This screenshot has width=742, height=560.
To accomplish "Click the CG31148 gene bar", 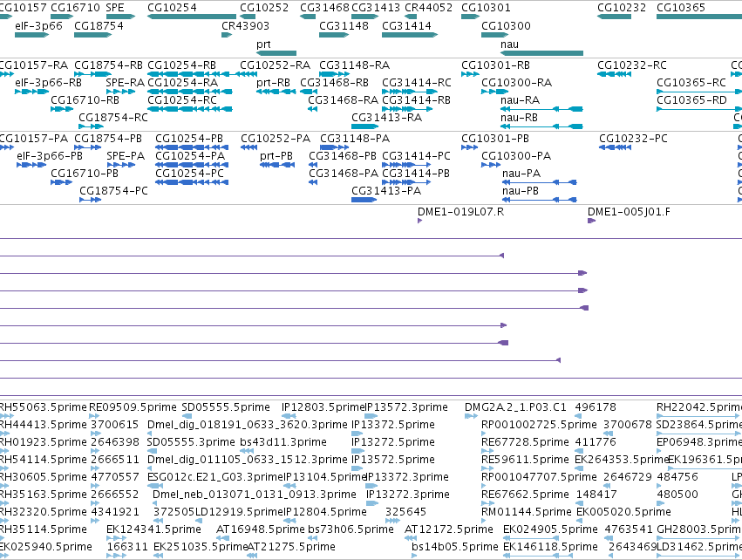I will (x=334, y=35).
